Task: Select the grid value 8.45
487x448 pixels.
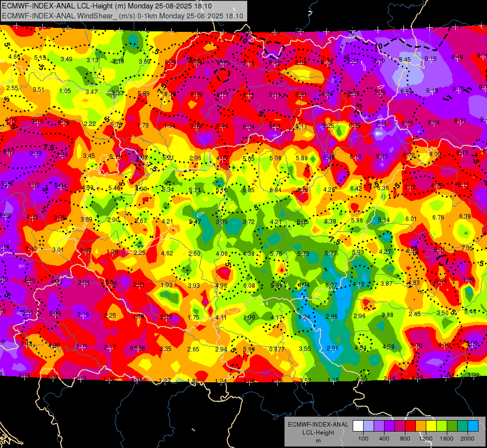Action: (405, 59)
